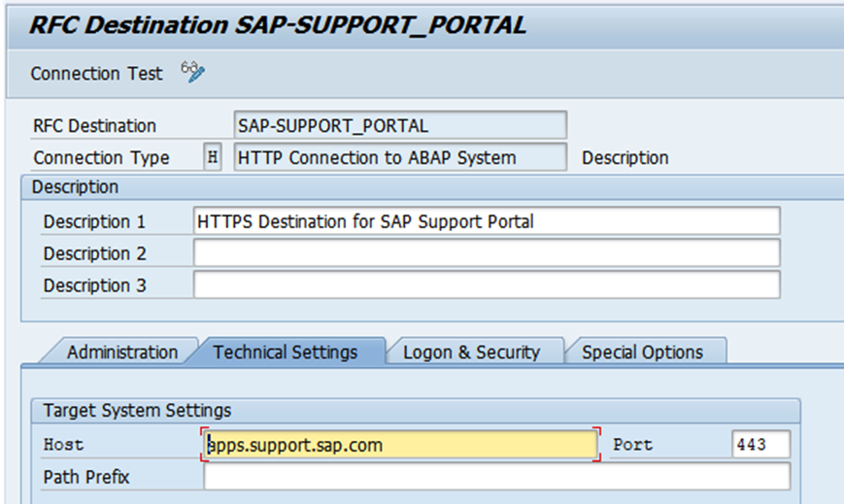Click the RFC Destination SAP-SUPPORT_PORTAL title
844x504 pixels.
pos(278,25)
